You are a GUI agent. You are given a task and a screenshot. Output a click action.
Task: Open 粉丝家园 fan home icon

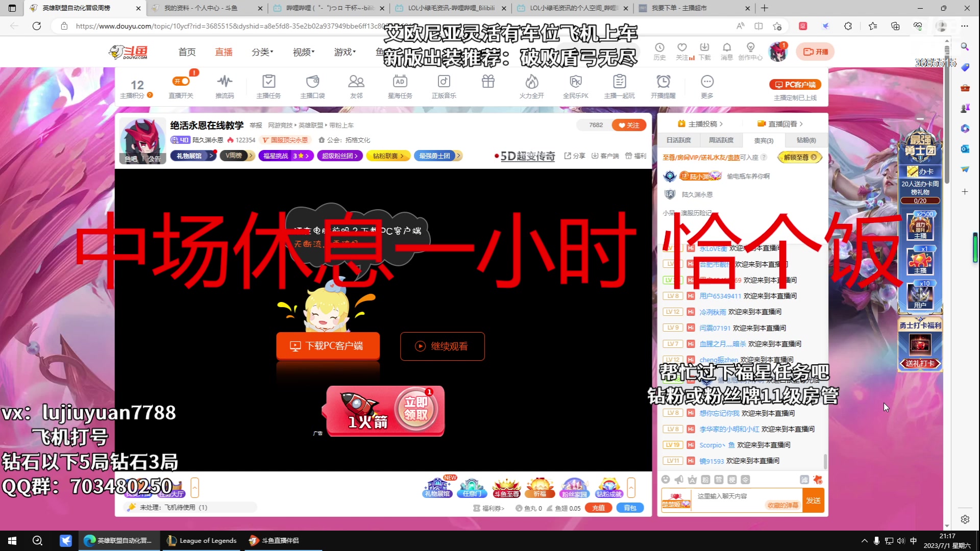[574, 487]
